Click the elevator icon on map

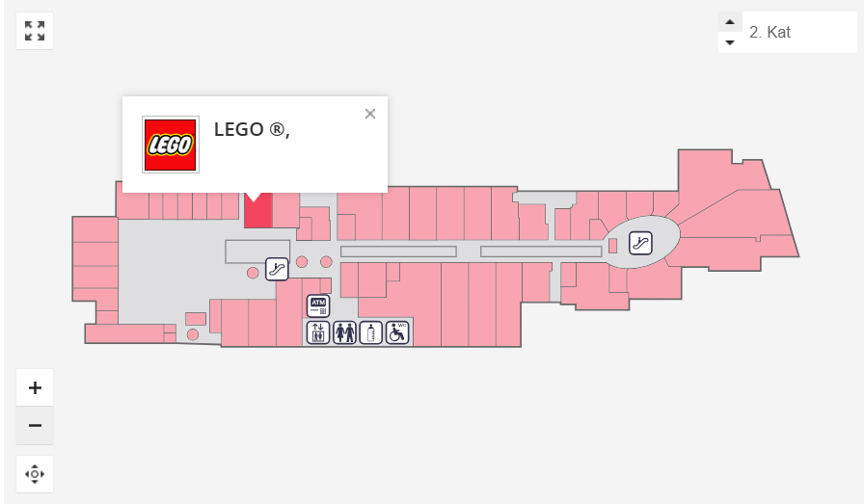point(318,333)
